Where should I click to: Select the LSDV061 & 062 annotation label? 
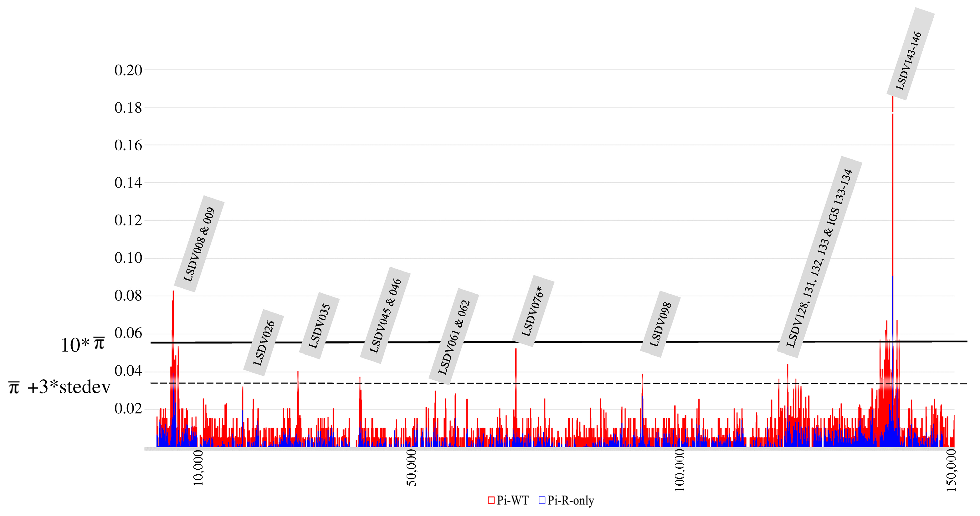[454, 337]
